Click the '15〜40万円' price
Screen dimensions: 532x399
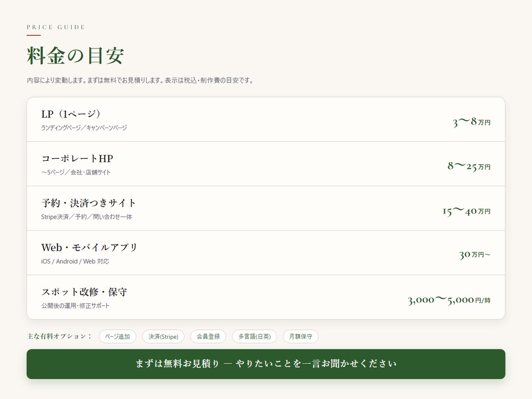(x=467, y=211)
